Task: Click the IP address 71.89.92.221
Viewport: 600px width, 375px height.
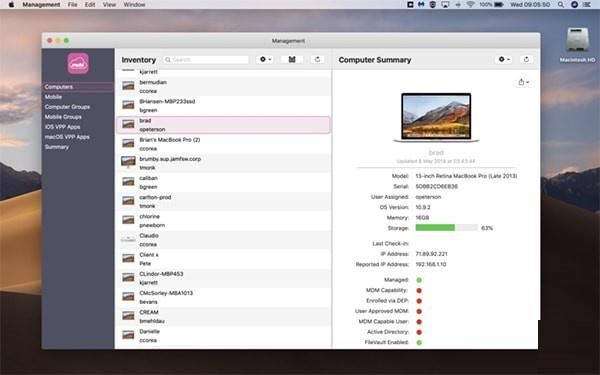Action: [431, 254]
